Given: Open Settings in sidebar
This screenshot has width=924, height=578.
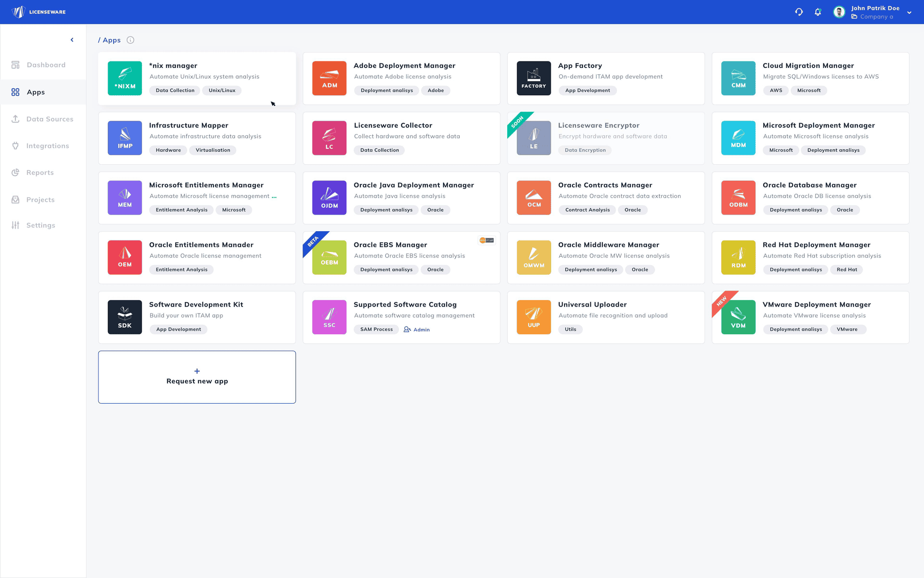Looking at the screenshot, I should [x=43, y=225].
